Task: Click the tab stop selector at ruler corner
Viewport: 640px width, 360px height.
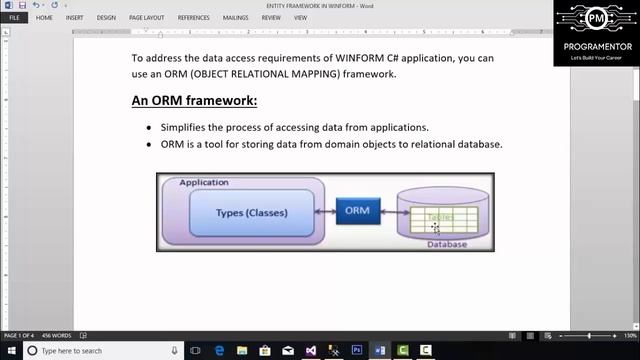Action: point(6,32)
